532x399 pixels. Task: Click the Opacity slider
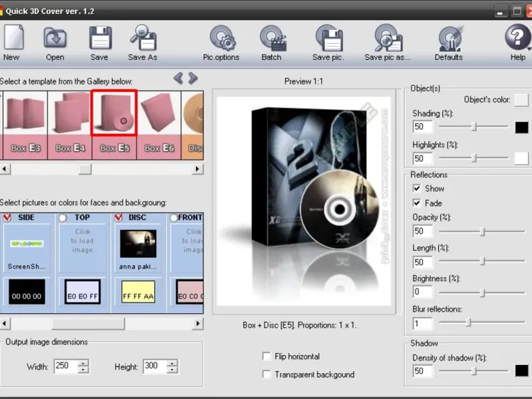tap(481, 231)
